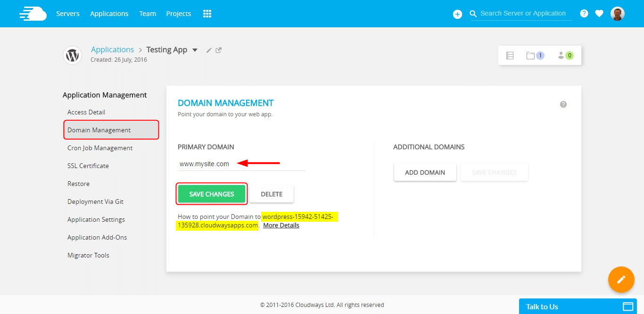Open the Projects menu
The width and height of the screenshot is (644, 314).
coord(179,14)
